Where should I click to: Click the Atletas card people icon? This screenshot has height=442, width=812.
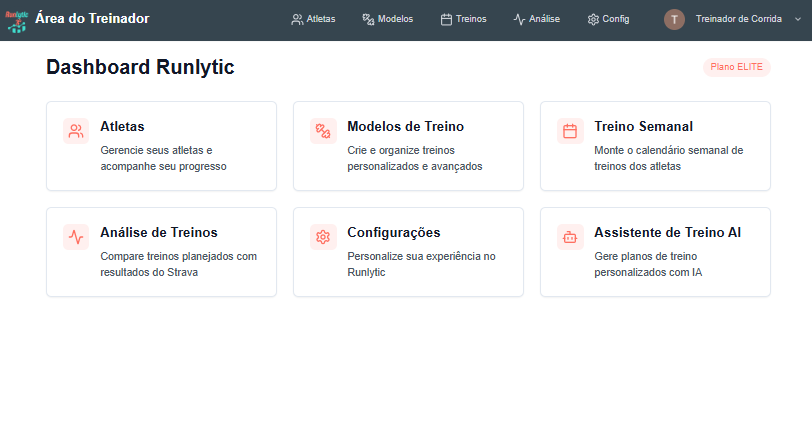[x=76, y=131]
